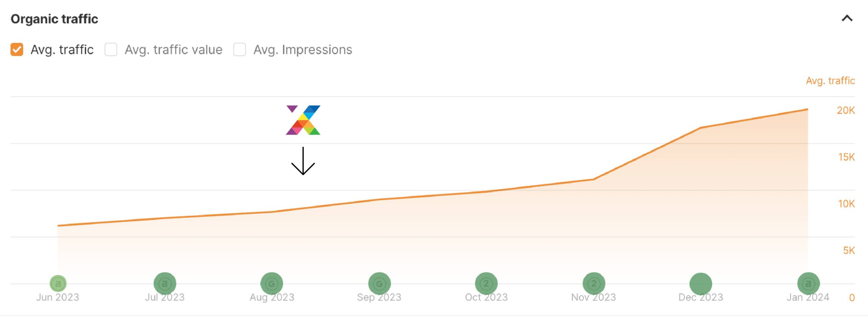Click the Organic traffic heading
This screenshot has height=324, width=868.
pos(54,19)
